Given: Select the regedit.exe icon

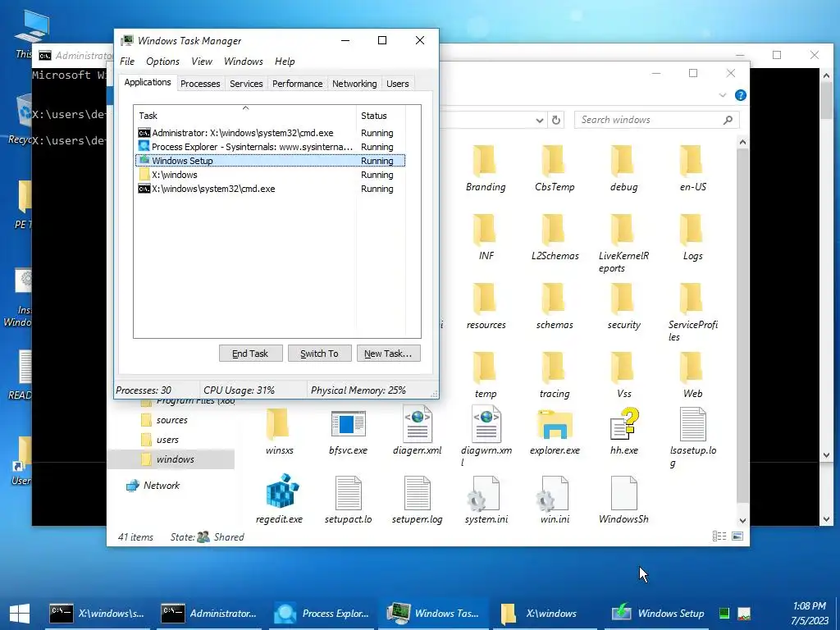Looking at the screenshot, I should click(x=282, y=491).
